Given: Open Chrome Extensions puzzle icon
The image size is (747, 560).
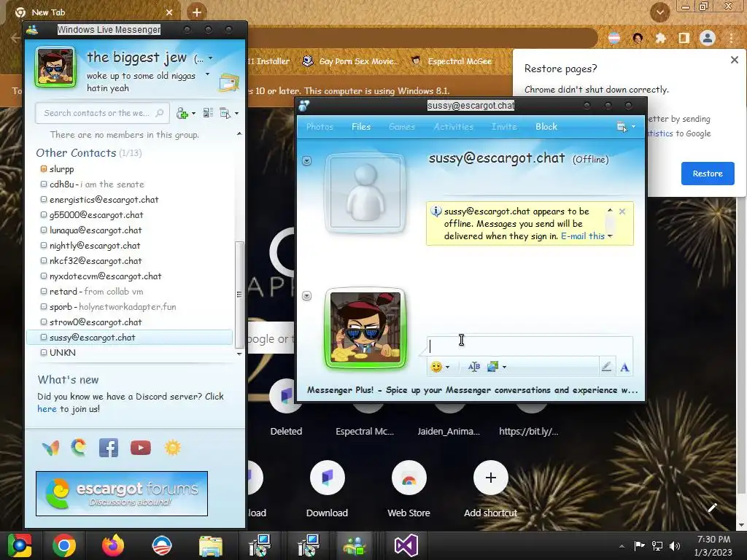Looking at the screenshot, I should (661, 38).
